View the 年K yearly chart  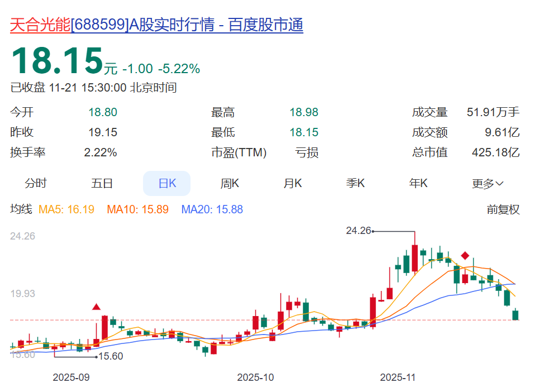pos(418,184)
